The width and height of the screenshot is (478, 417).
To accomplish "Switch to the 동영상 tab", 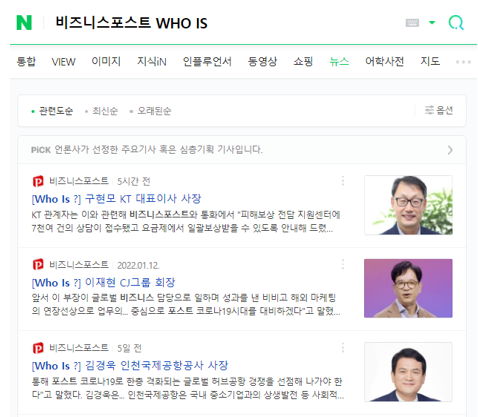I will (x=262, y=61).
